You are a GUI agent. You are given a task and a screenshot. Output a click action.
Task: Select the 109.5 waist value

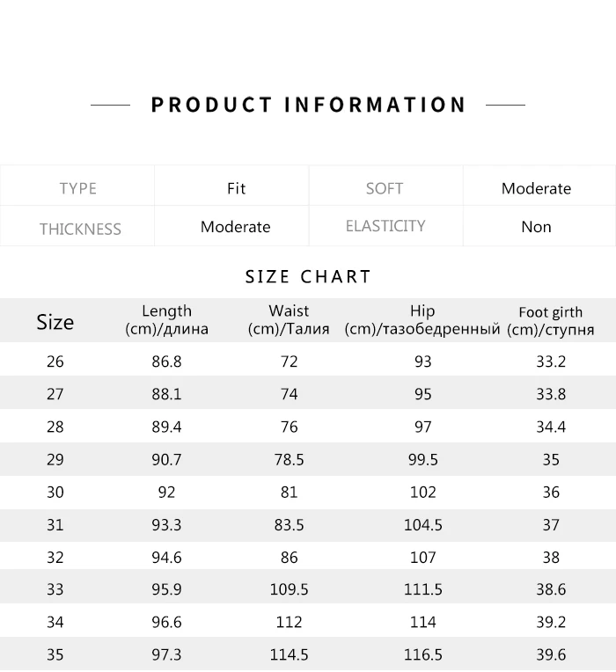[x=289, y=590]
